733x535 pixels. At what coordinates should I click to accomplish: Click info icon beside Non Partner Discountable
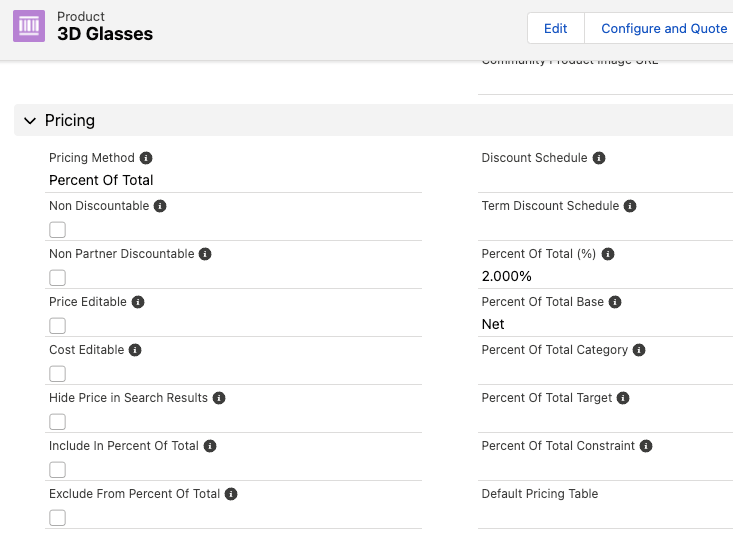coord(205,254)
